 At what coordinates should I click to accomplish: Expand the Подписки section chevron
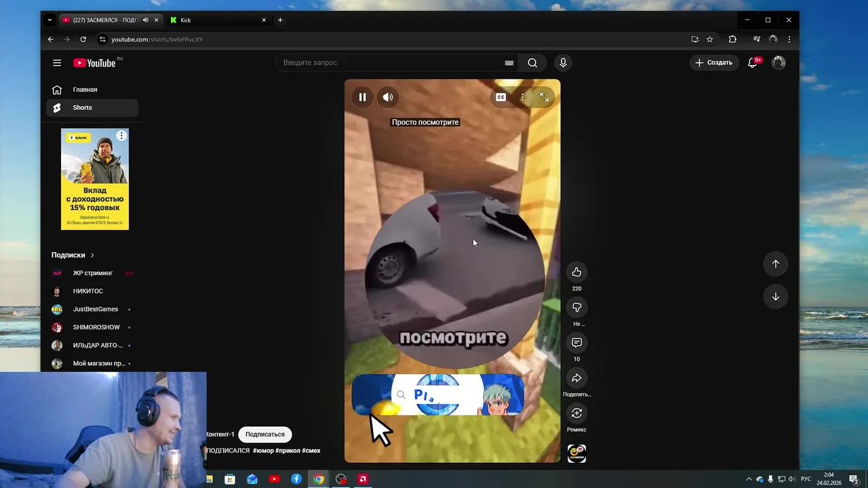pyautogui.click(x=92, y=255)
